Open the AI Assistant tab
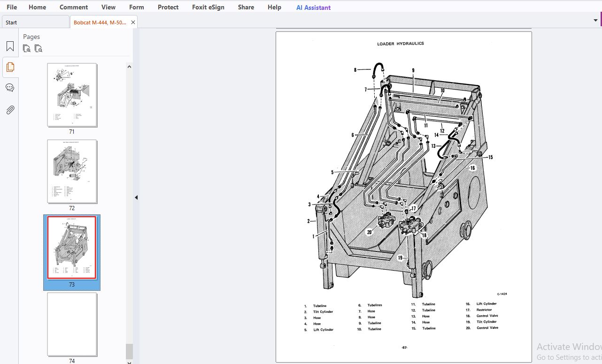This screenshot has height=364, width=602. click(x=313, y=8)
